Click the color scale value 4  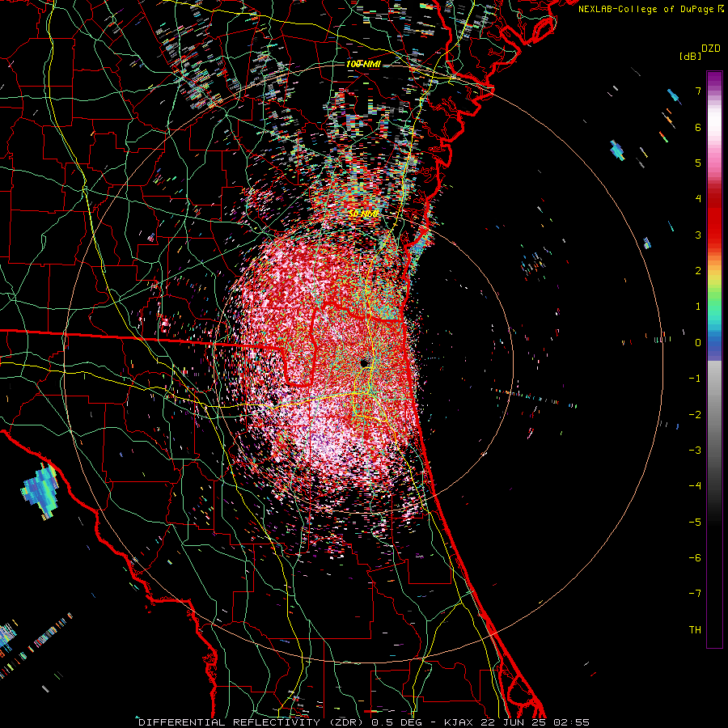[x=698, y=199]
